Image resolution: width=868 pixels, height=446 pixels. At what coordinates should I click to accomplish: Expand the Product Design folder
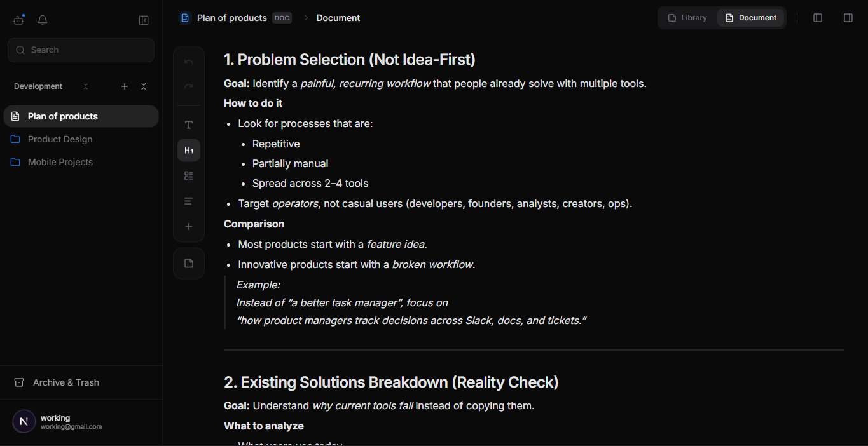tap(60, 139)
